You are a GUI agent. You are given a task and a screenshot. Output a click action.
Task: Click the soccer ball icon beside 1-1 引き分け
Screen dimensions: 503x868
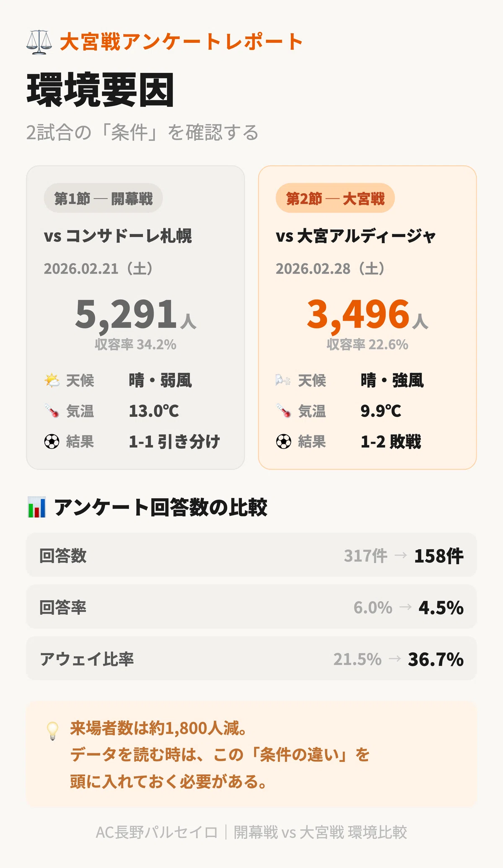pyautogui.click(x=52, y=442)
